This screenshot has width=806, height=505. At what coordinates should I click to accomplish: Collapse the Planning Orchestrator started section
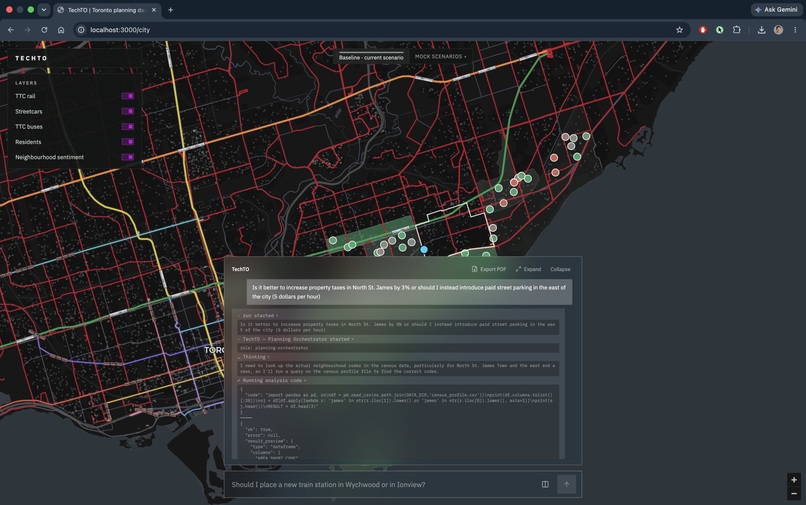pyautogui.click(x=296, y=339)
